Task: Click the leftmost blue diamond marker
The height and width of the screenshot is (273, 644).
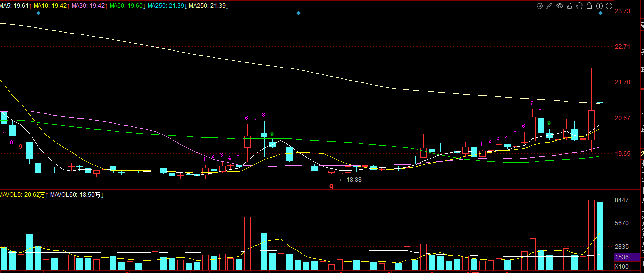Action: pos(38,13)
